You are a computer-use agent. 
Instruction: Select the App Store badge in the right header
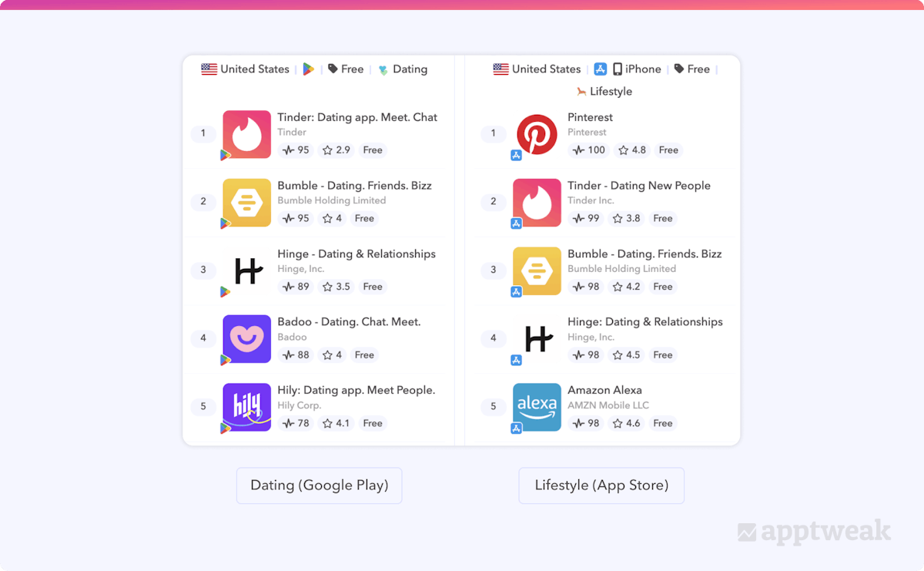pyautogui.click(x=600, y=69)
